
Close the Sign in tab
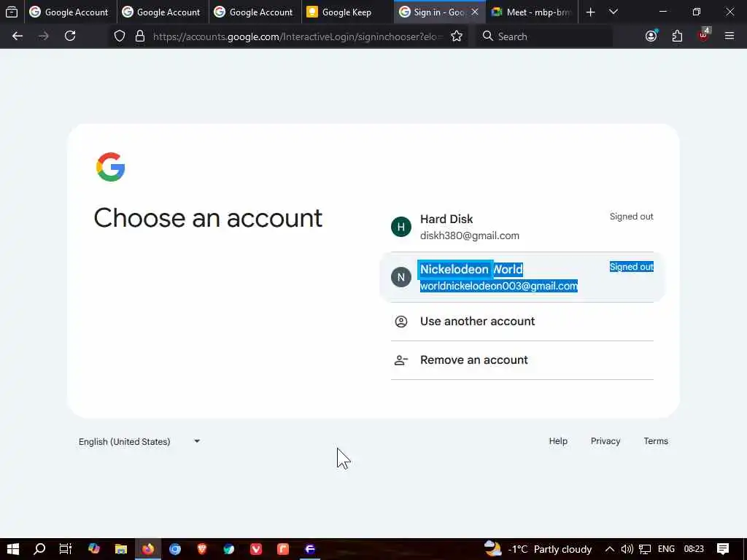coord(474,12)
